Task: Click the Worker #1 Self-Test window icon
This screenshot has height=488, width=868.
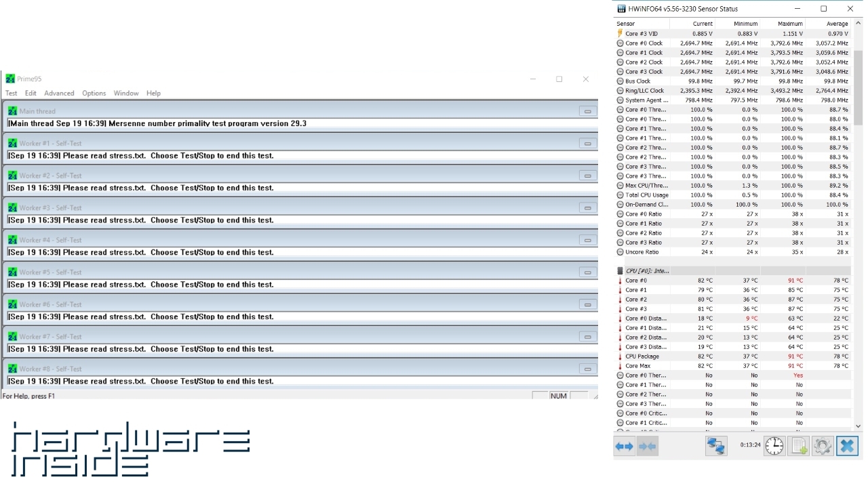Action: 12,143
